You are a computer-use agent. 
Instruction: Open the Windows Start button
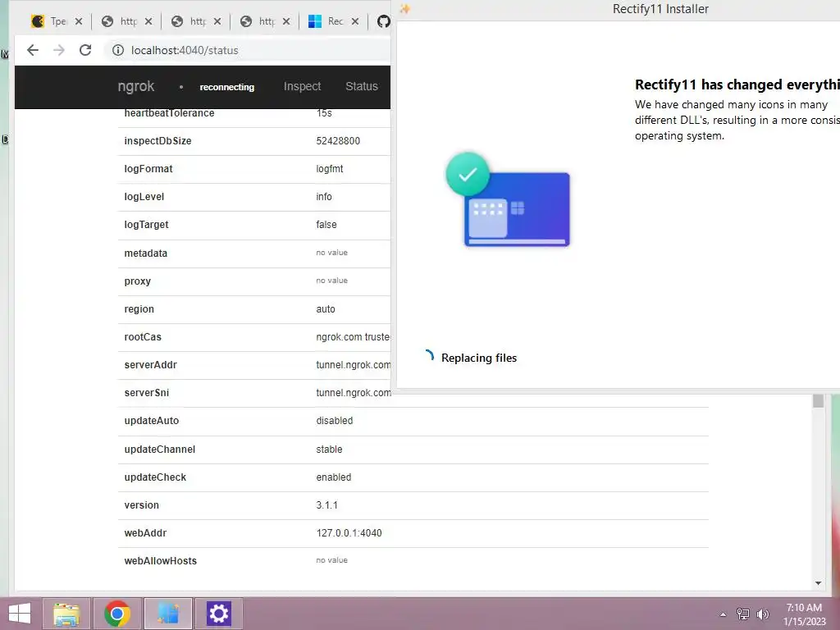(20, 613)
